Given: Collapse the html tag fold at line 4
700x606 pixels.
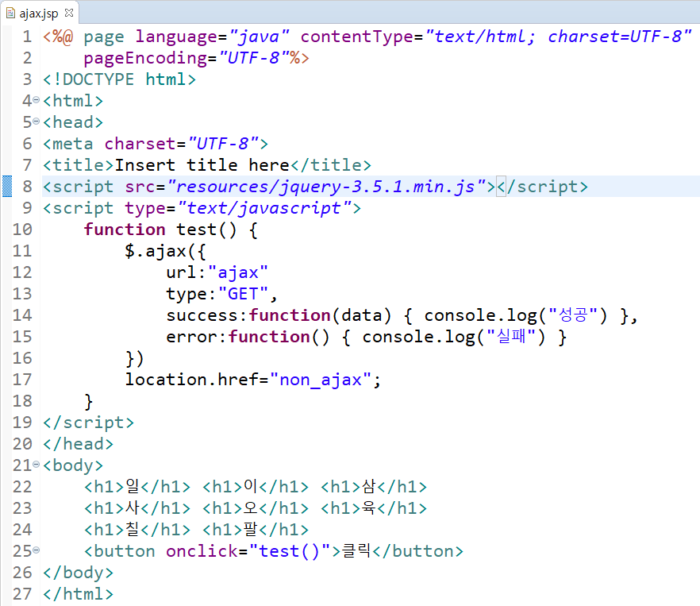Looking at the screenshot, I should [37, 101].
